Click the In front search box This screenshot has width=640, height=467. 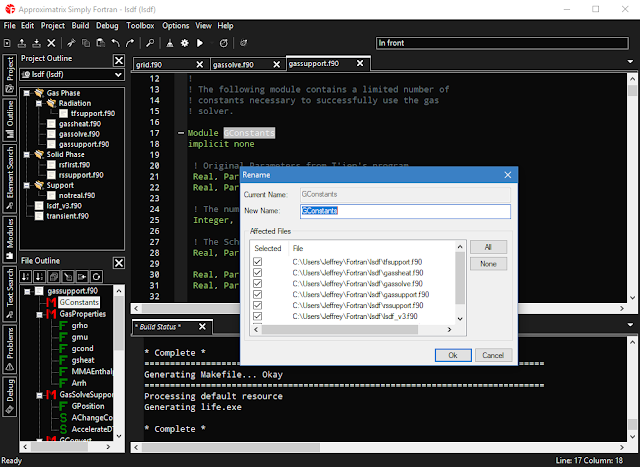[502, 43]
